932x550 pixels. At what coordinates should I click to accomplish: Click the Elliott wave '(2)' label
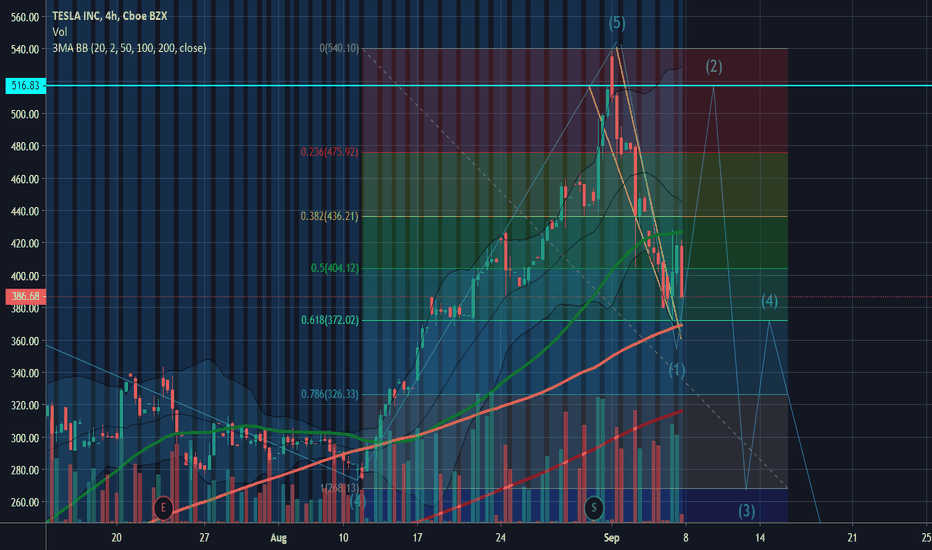[x=714, y=67]
